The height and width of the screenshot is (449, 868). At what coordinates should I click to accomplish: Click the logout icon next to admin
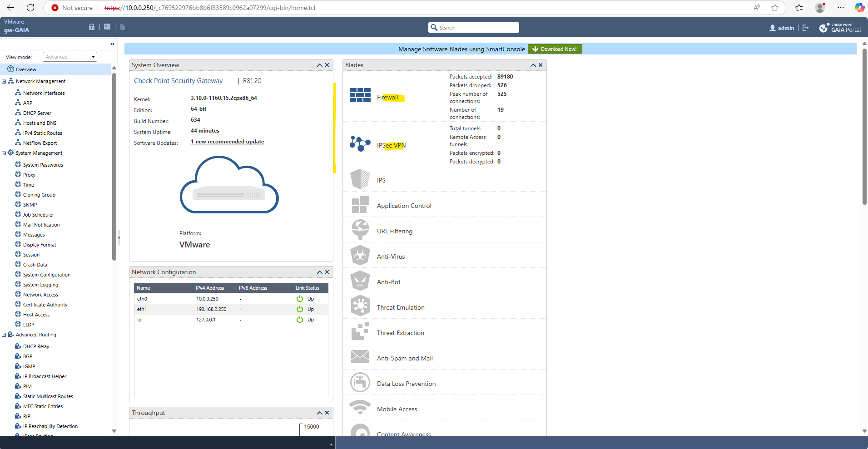tap(806, 28)
